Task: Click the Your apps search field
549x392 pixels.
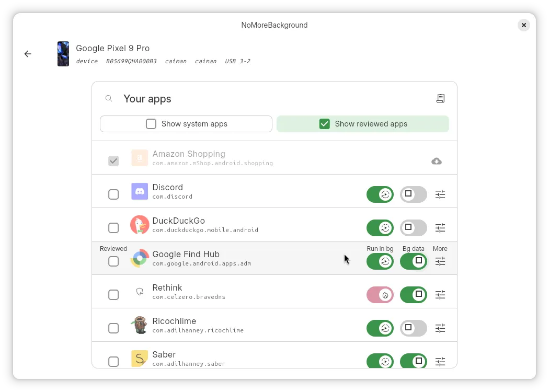Action: (x=274, y=99)
